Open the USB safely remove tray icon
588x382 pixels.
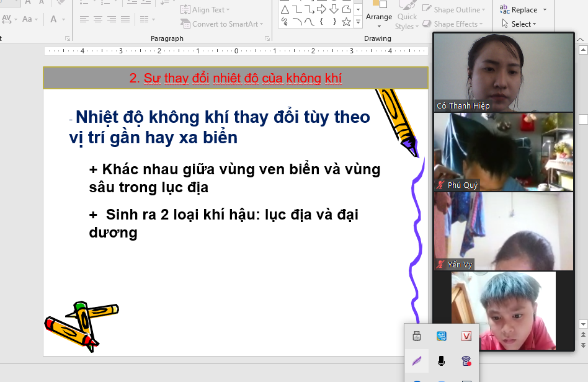pos(417,336)
